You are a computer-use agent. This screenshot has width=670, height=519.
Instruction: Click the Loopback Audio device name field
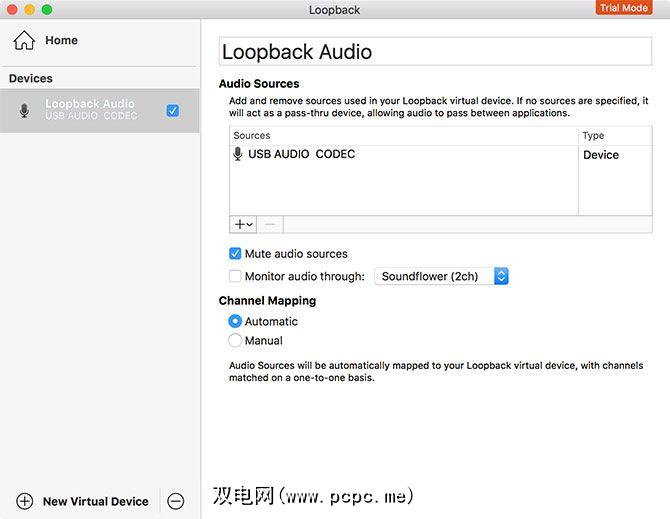[434, 52]
